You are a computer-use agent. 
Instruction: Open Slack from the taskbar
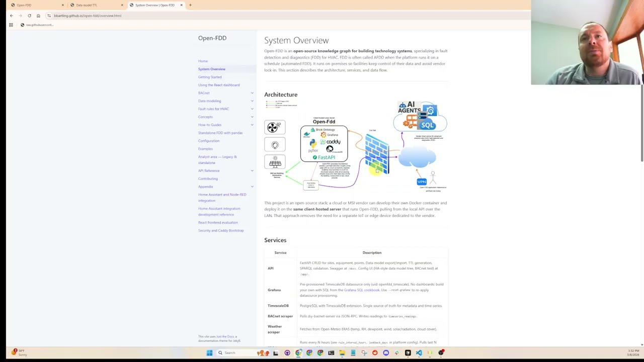pyautogui.click(x=397, y=352)
